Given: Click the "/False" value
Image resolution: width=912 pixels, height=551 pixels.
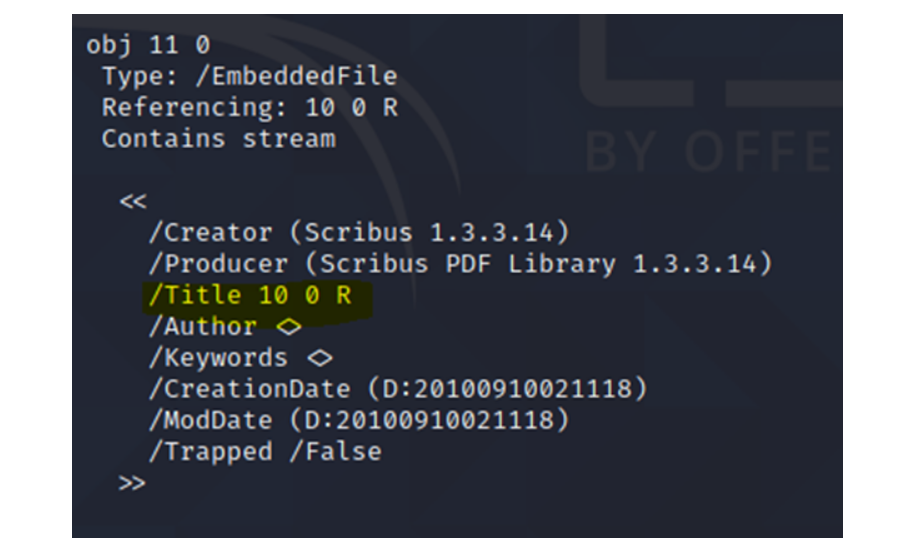Looking at the screenshot, I should 334,451.
